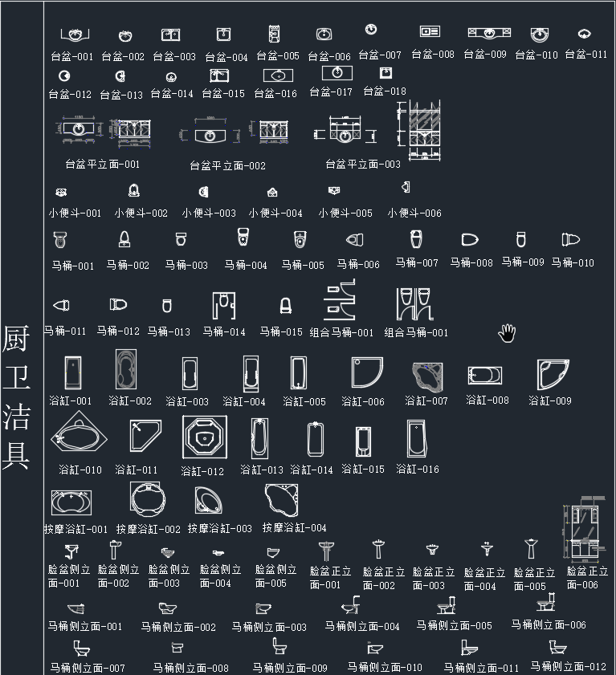Pick the 脸盆侧立面-001 side elevation symbol
The width and height of the screenshot is (616, 675).
pos(72,551)
